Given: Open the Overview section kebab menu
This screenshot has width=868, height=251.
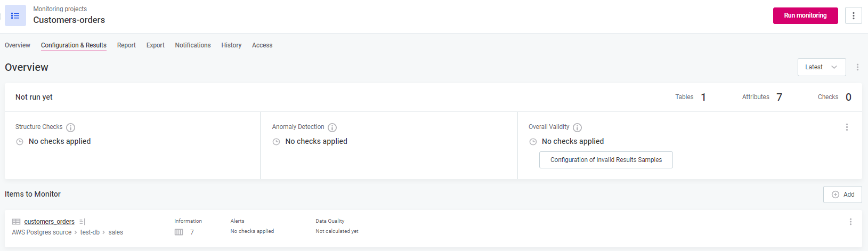Looking at the screenshot, I should coord(857,67).
